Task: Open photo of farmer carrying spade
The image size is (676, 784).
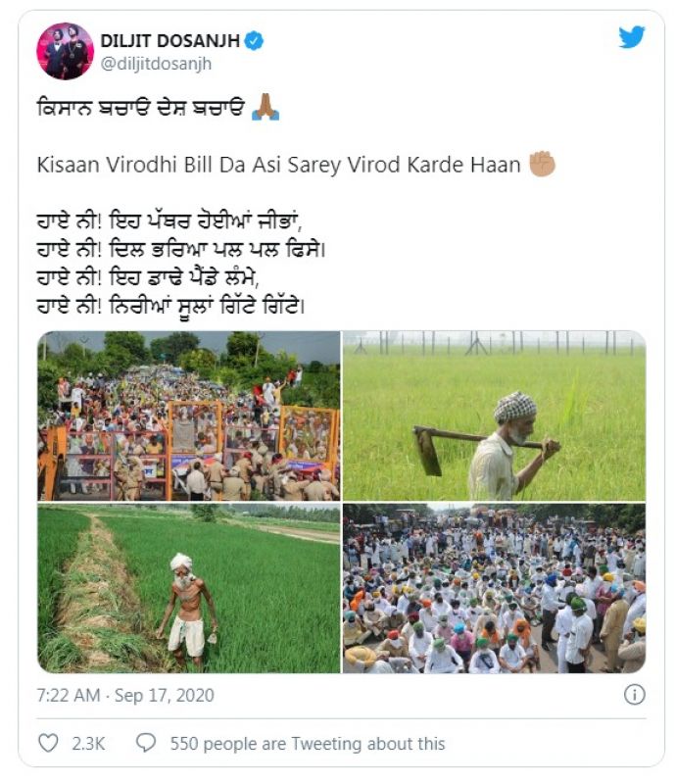Action: pos(495,416)
